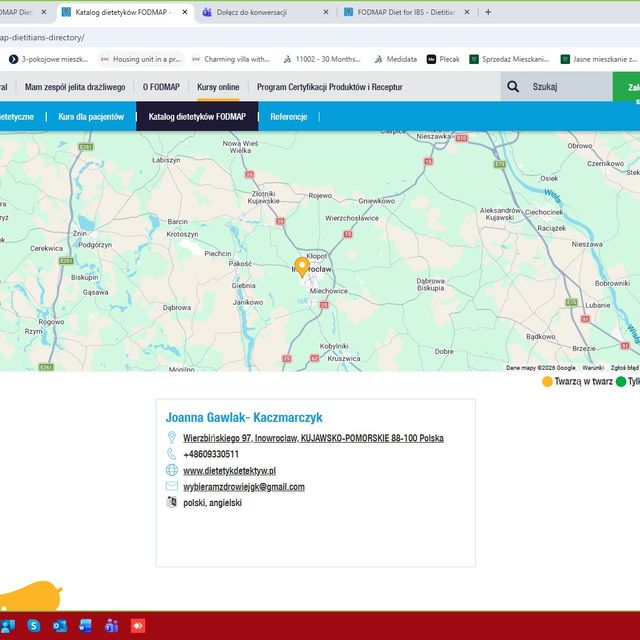Open Outlook from the taskbar
This screenshot has height=640, width=640.
pyautogui.click(x=60, y=626)
